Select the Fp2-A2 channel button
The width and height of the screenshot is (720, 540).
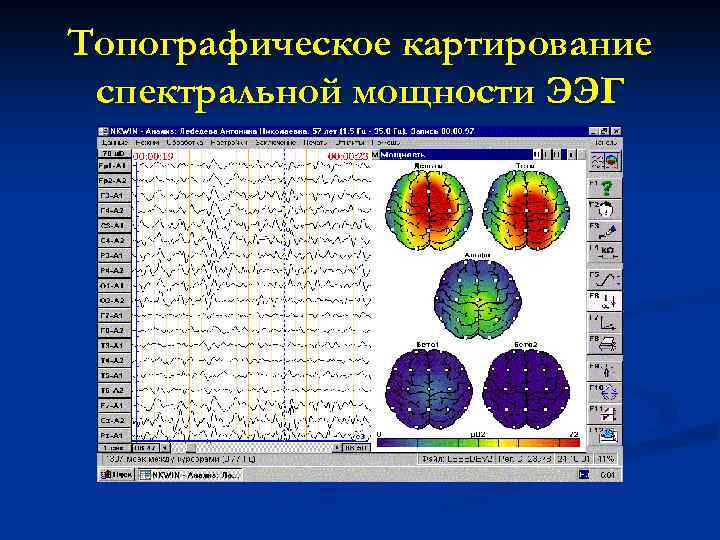[114, 180]
